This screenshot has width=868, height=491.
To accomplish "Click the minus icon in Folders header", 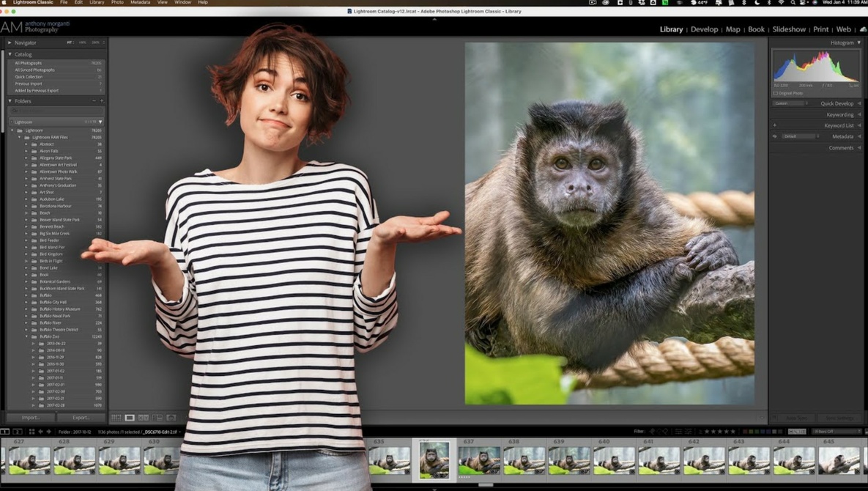I will (x=94, y=100).
